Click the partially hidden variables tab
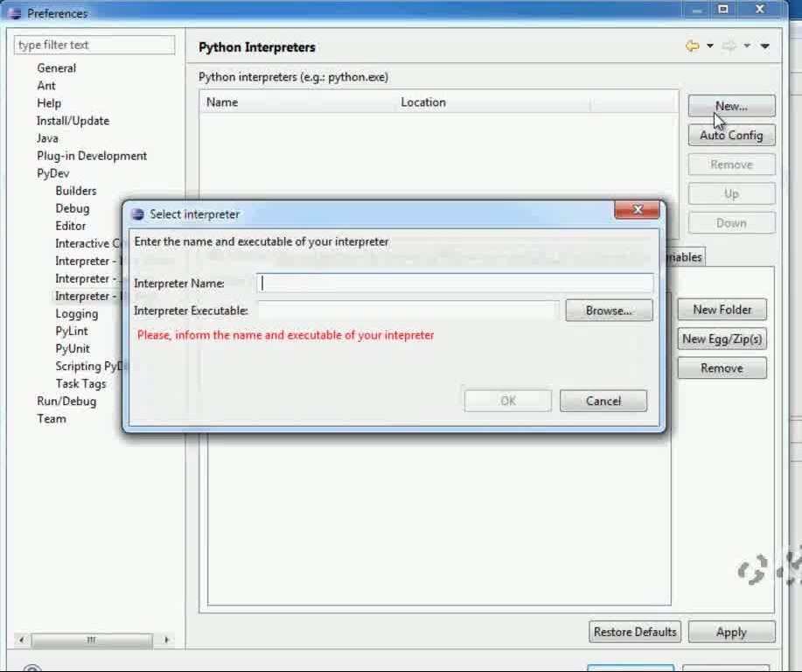This screenshot has width=802, height=672. coord(686,257)
